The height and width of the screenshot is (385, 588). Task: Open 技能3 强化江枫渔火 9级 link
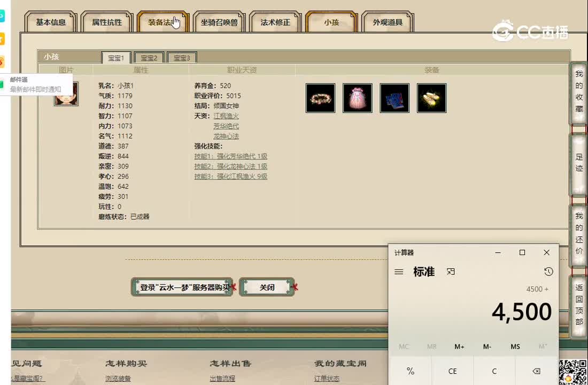tap(230, 176)
